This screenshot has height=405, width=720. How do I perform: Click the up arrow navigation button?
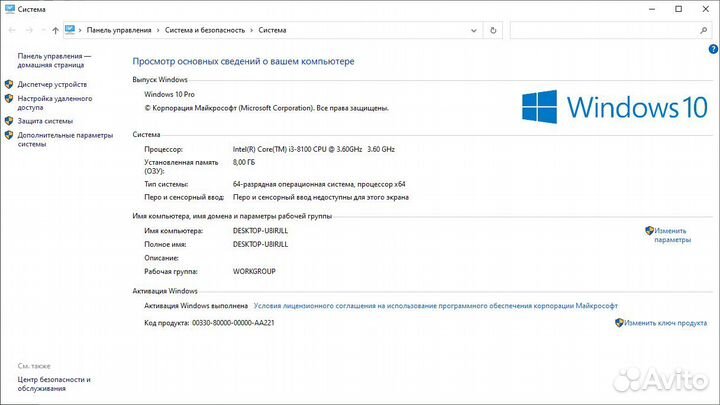click(53, 31)
